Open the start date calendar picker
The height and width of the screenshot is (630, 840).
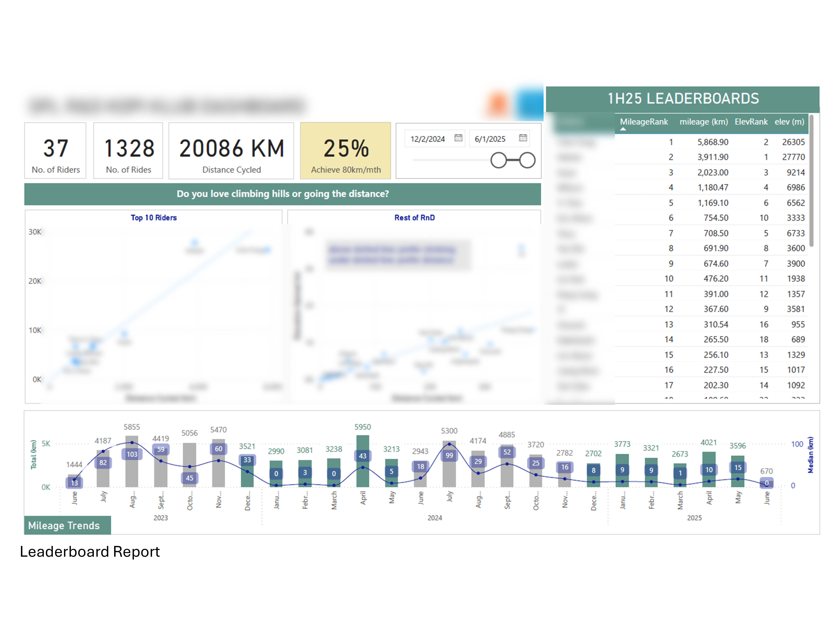coord(458,138)
